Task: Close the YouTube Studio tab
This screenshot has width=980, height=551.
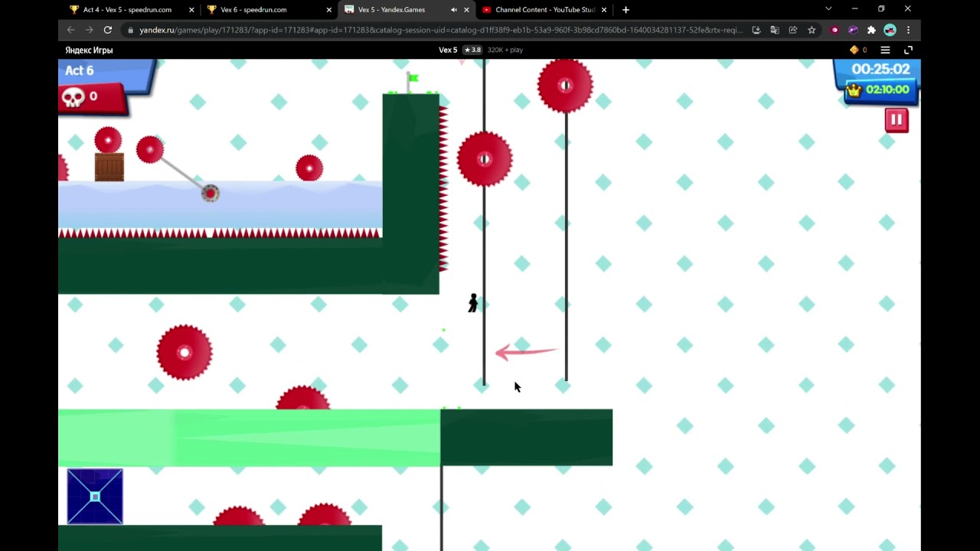Action: point(604,10)
